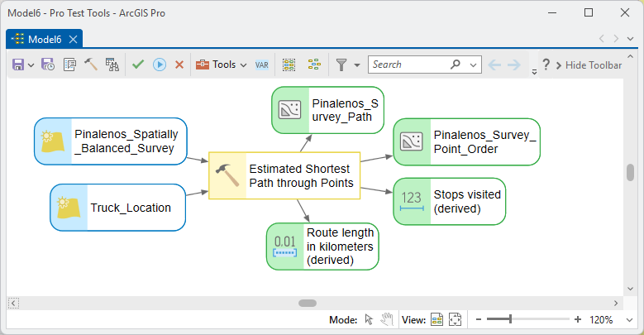Click the Auto Save icon
Screen dimensions: 644x335
(x=48, y=65)
